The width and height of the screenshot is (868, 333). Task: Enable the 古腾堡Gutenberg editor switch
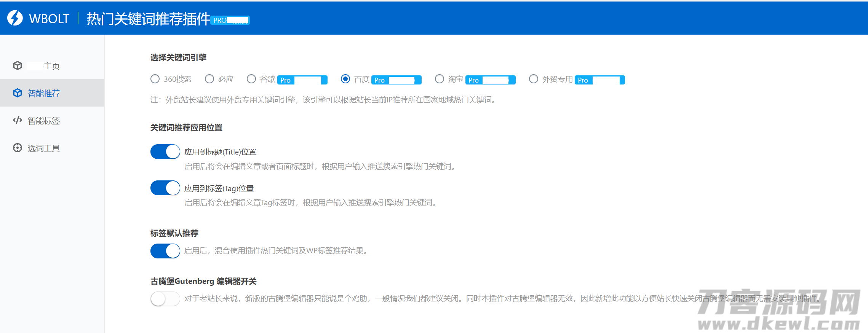(x=165, y=299)
